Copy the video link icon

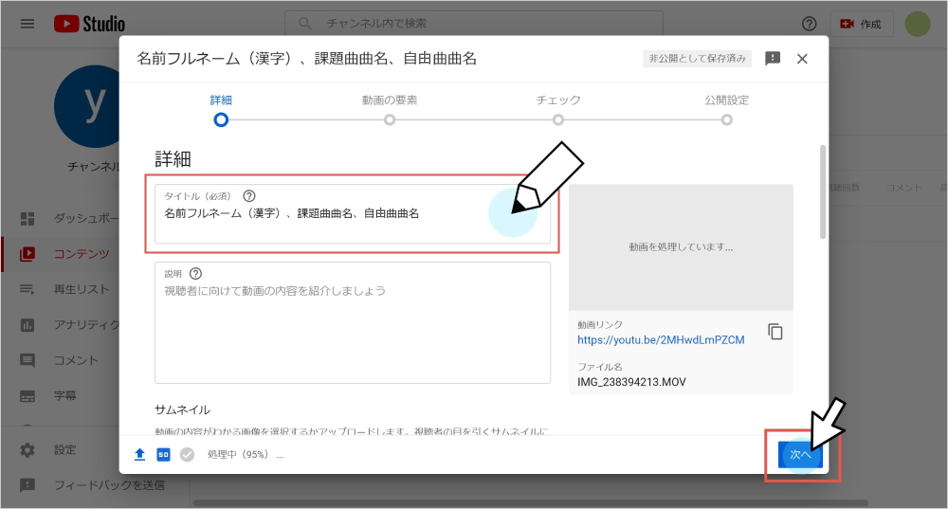coord(775,332)
